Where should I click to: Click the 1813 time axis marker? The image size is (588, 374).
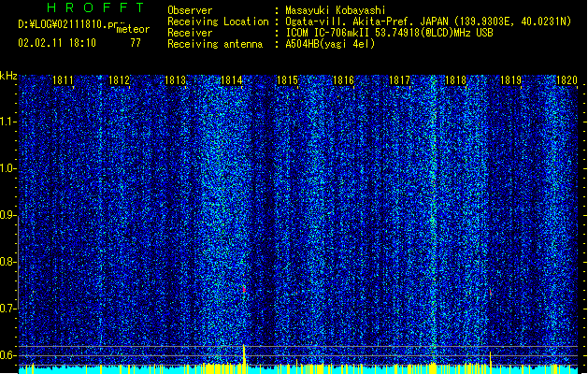click(175, 80)
